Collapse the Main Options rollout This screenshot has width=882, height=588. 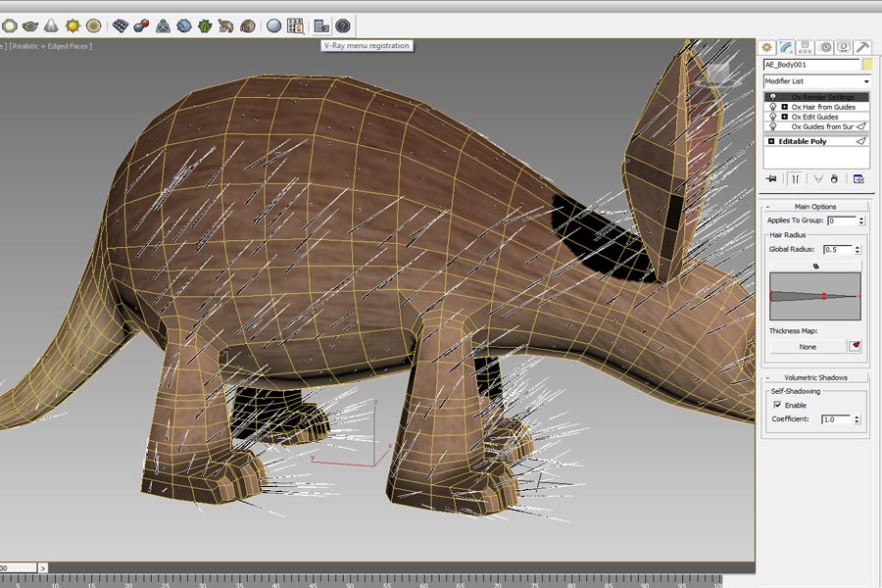[x=815, y=207]
